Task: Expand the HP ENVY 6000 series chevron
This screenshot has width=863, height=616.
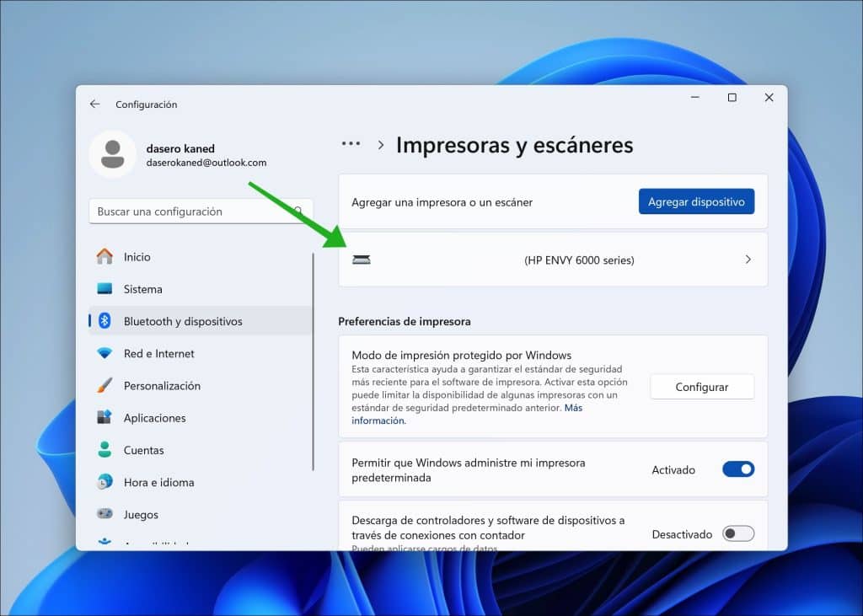Action: pyautogui.click(x=748, y=260)
